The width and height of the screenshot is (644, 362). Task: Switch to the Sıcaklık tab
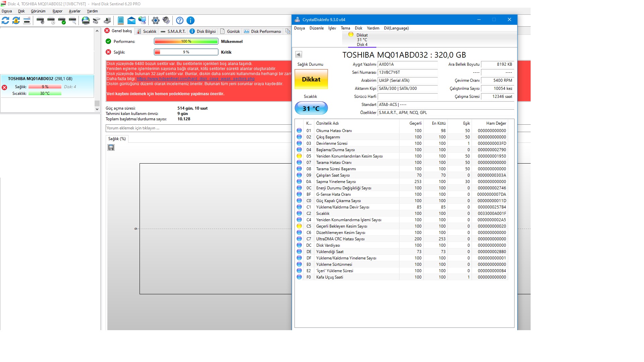pos(147,31)
